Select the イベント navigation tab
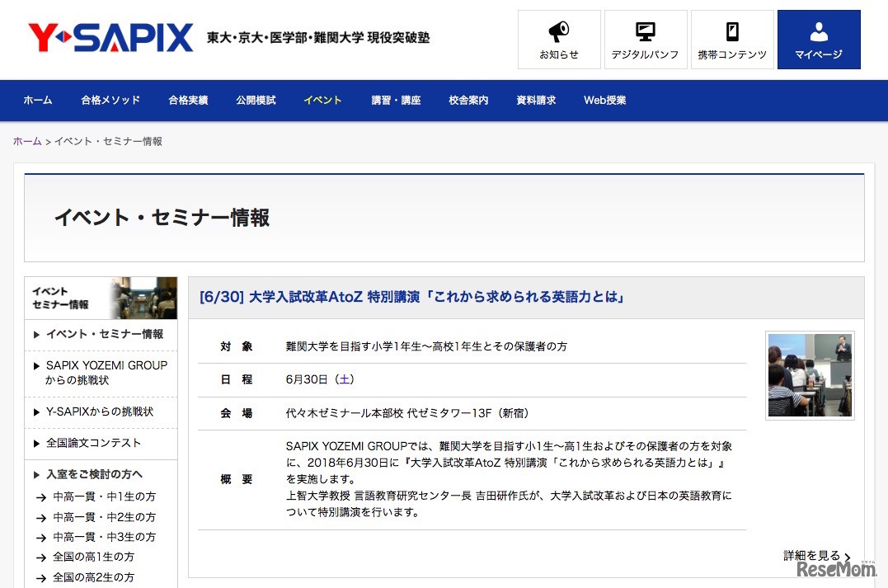This screenshot has height=588, width=888. click(322, 100)
